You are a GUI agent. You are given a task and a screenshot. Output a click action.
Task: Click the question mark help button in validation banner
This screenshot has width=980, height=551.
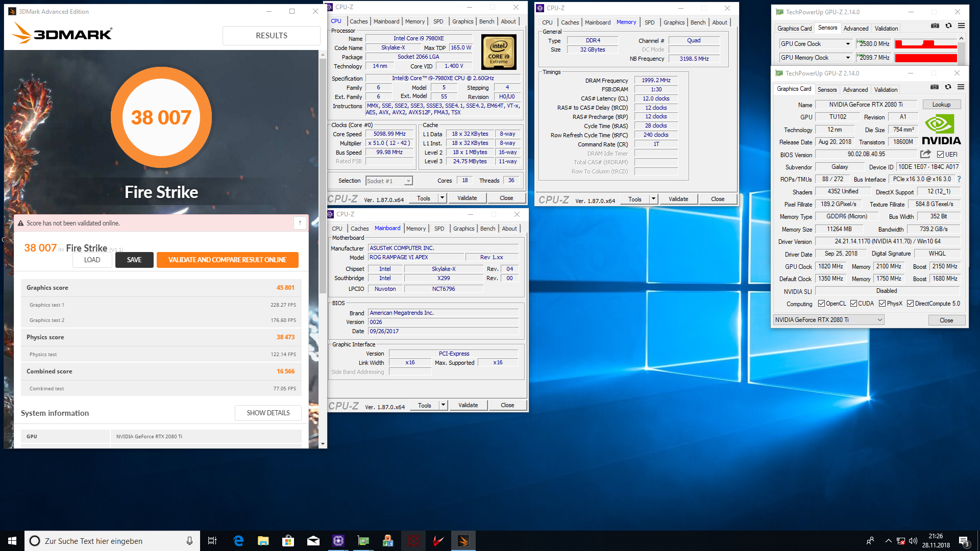point(300,222)
